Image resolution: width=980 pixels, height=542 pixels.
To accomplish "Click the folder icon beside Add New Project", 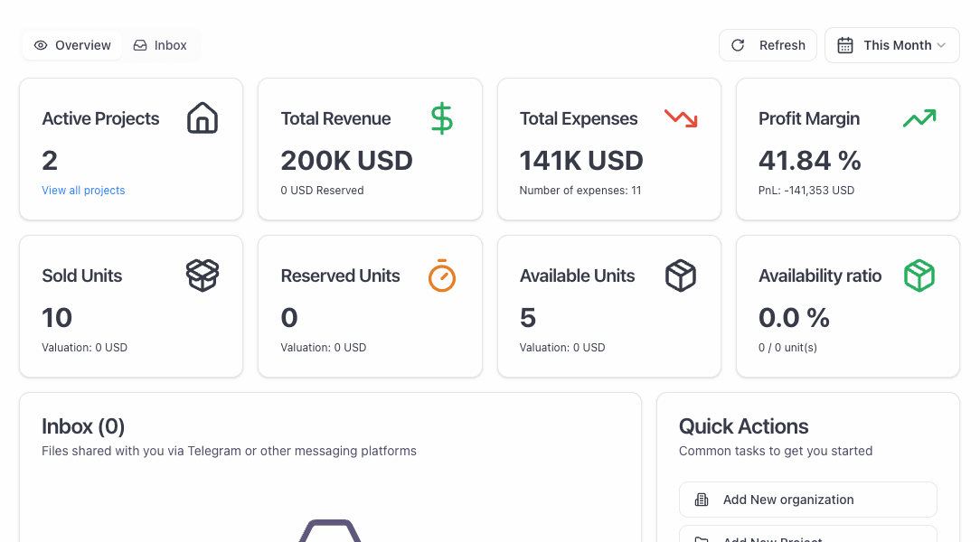I will [701, 538].
